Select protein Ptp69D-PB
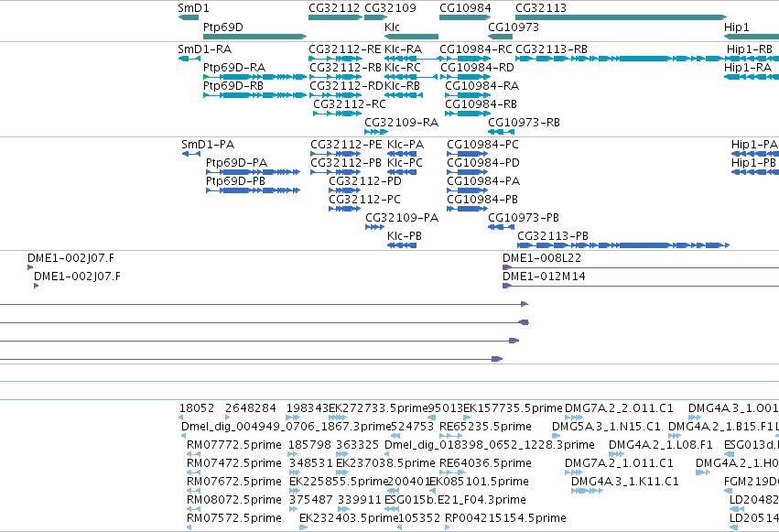Screen dimensions: 779x532 pyautogui.click(x=235, y=181)
